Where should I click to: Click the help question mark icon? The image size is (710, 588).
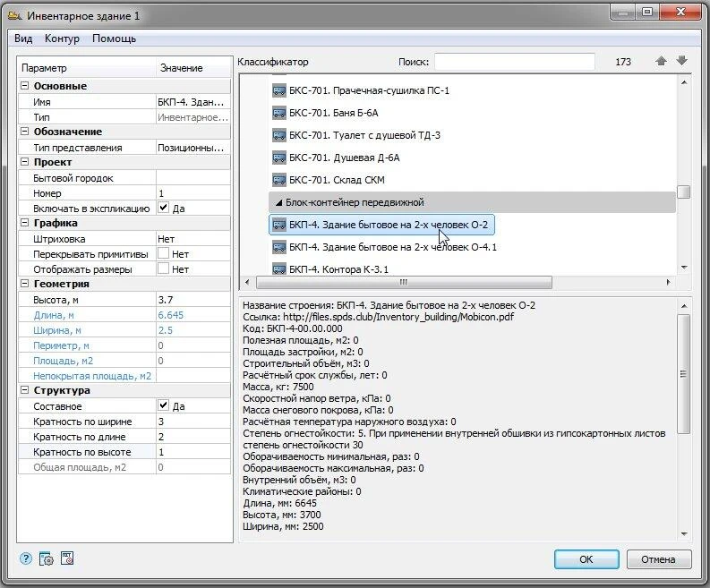click(26, 558)
